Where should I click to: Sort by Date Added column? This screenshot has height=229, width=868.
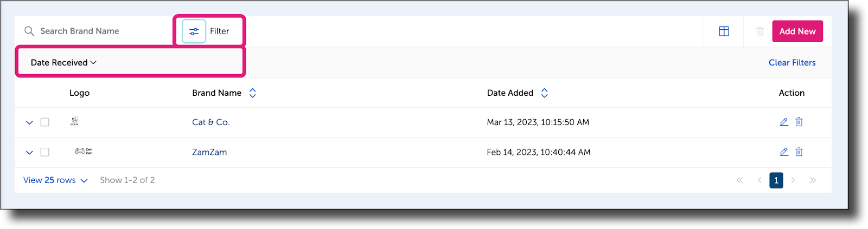(x=544, y=93)
